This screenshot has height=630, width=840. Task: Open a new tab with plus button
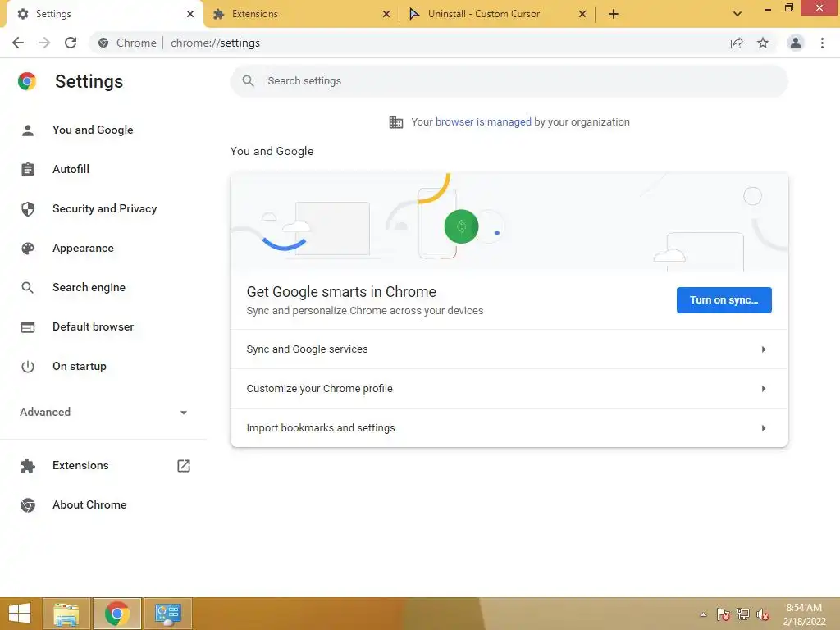point(614,14)
